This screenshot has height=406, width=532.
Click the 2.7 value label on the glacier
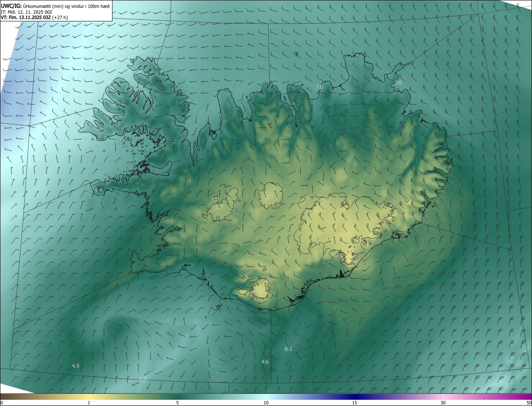[219, 207]
